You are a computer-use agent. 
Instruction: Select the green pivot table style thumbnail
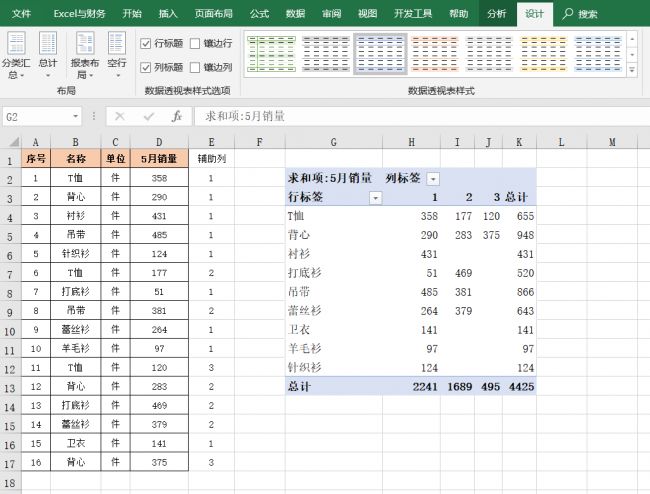271,54
